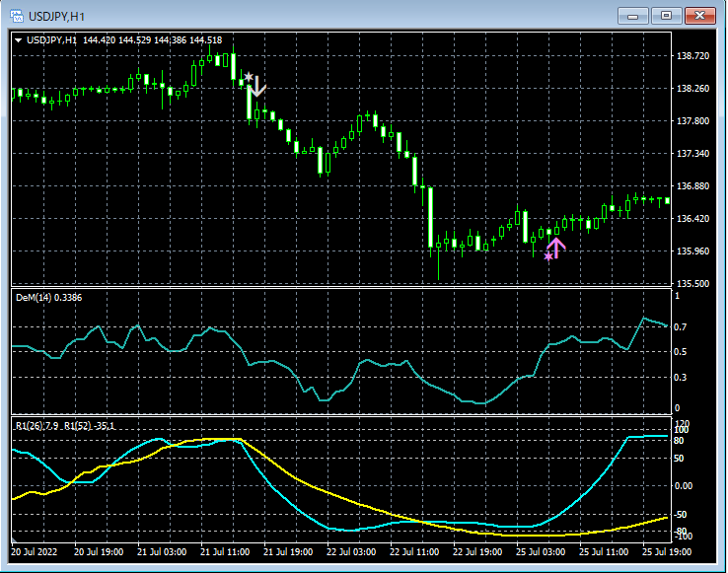
Task: Click the 22 Jul 19:00 time label
Action: [479, 553]
